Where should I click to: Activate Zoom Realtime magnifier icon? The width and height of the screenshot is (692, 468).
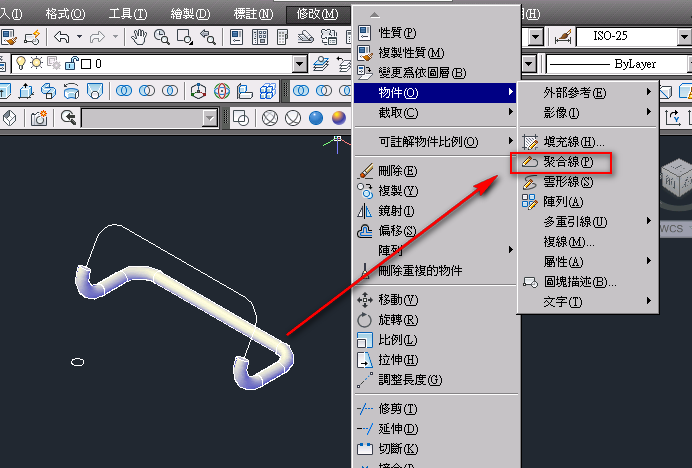162,37
